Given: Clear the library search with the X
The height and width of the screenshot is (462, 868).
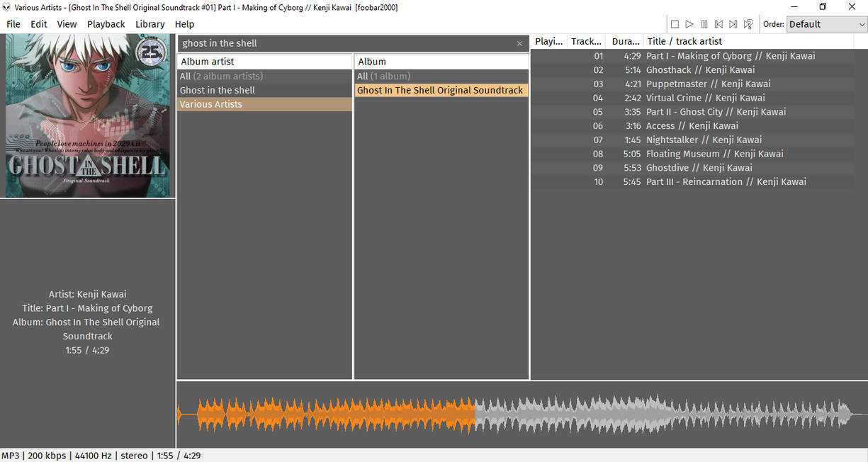Looking at the screenshot, I should [519, 43].
